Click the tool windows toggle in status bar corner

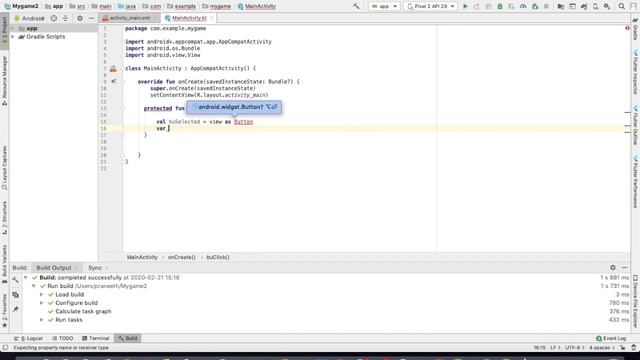(x=5, y=348)
